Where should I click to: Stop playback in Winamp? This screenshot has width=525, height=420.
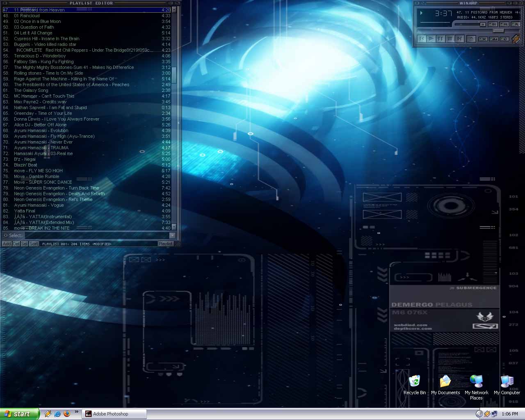click(x=450, y=39)
